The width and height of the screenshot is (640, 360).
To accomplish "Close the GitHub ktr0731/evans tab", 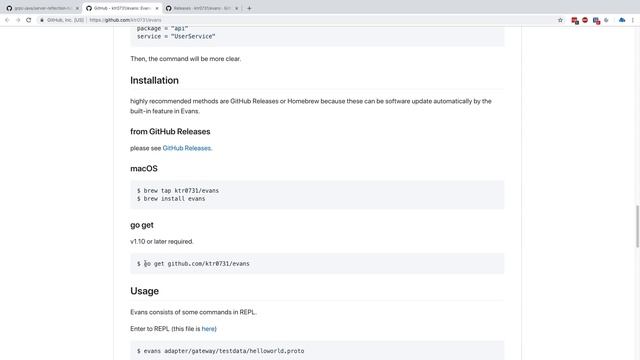I will click(x=157, y=8).
